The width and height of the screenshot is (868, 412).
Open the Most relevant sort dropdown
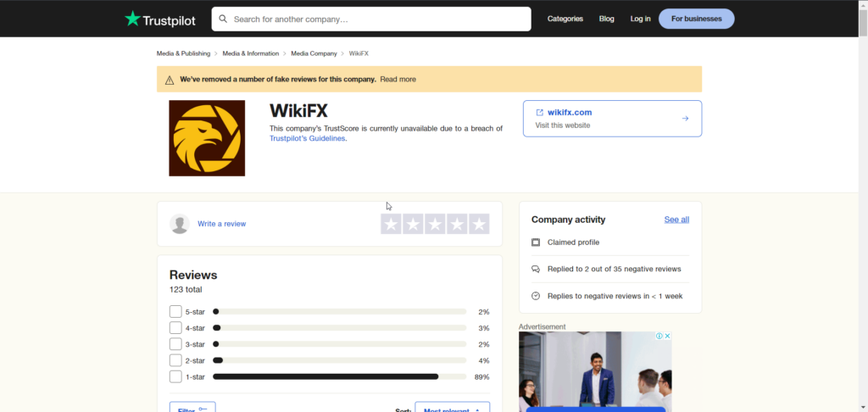pyautogui.click(x=453, y=407)
